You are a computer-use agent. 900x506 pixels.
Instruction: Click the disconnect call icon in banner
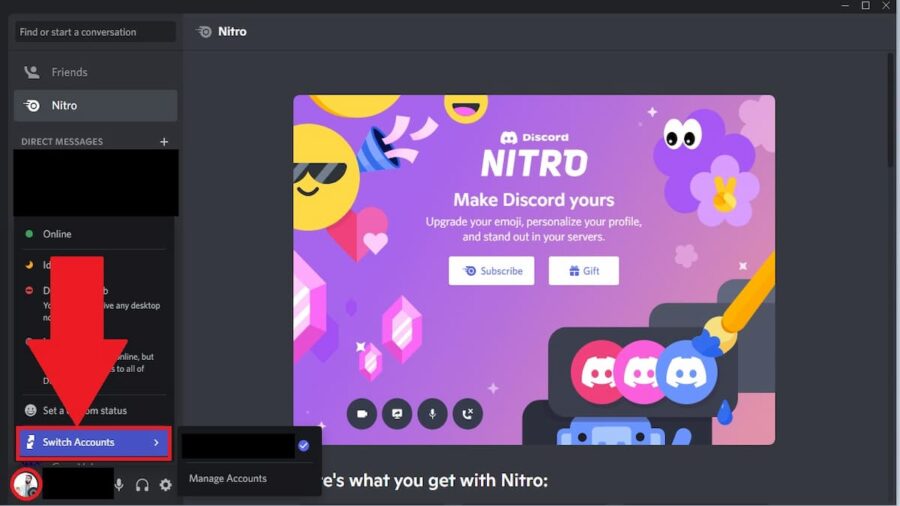coord(468,414)
